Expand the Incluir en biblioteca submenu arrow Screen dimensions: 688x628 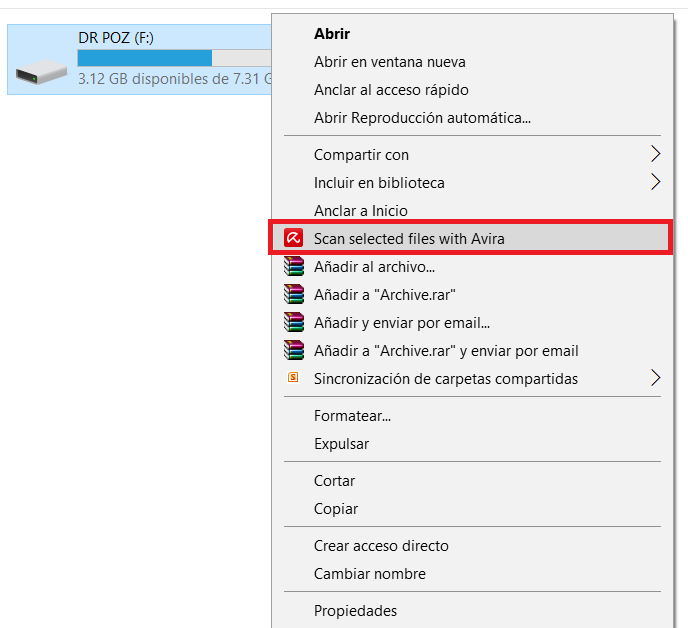(x=655, y=182)
